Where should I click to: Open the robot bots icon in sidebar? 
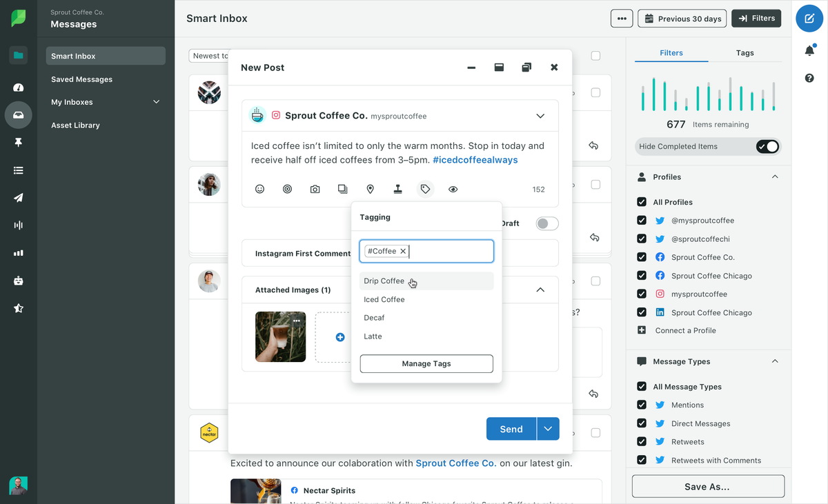[x=19, y=281]
